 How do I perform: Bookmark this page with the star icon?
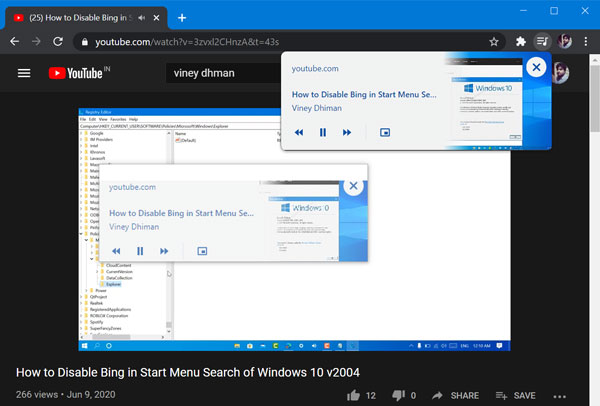(x=494, y=42)
